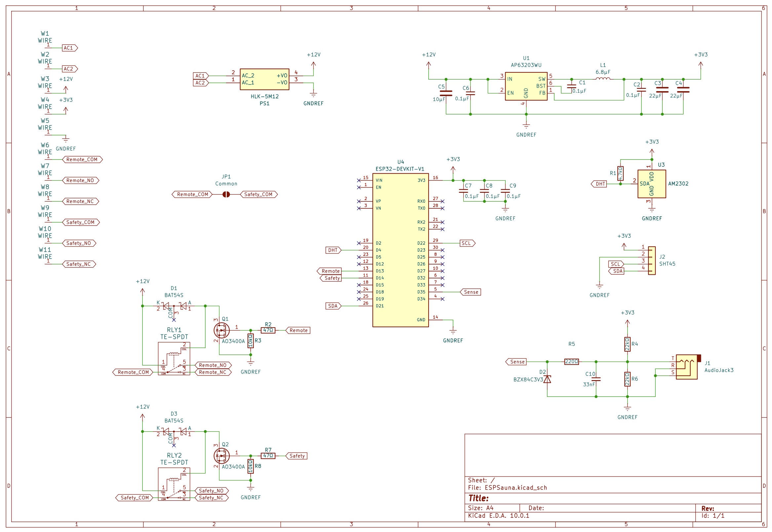
Task: Select the C5 10µF capacitor symbol
Action: coord(446,93)
